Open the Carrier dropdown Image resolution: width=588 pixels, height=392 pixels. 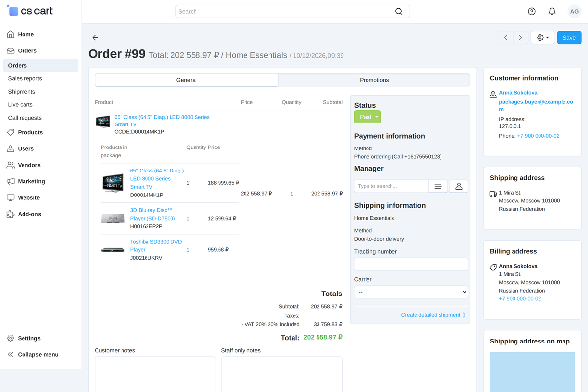coord(411,292)
